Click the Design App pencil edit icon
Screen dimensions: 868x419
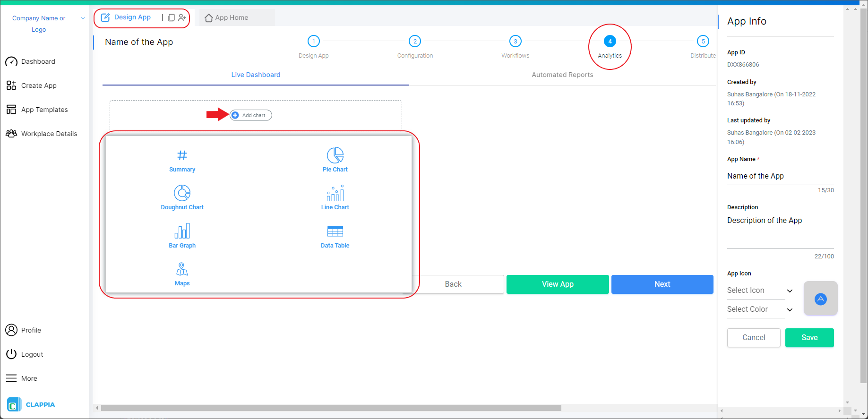(x=105, y=17)
